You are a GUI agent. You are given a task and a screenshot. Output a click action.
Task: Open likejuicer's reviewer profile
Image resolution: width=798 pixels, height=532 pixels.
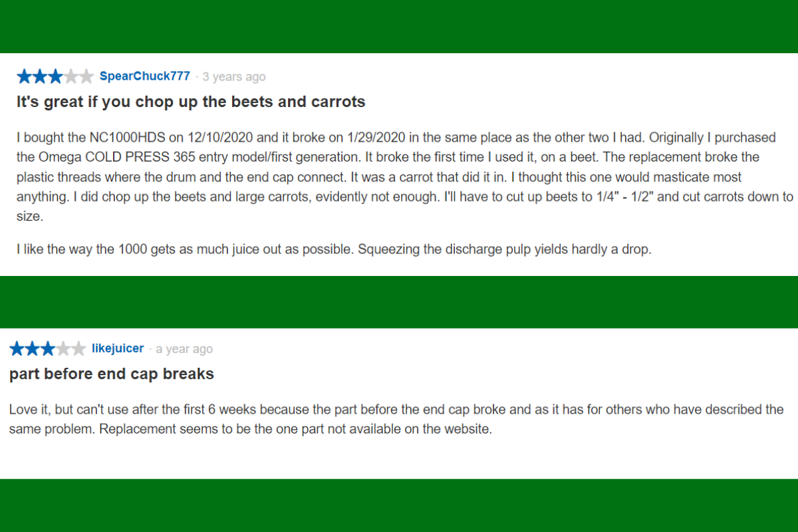pos(118,348)
